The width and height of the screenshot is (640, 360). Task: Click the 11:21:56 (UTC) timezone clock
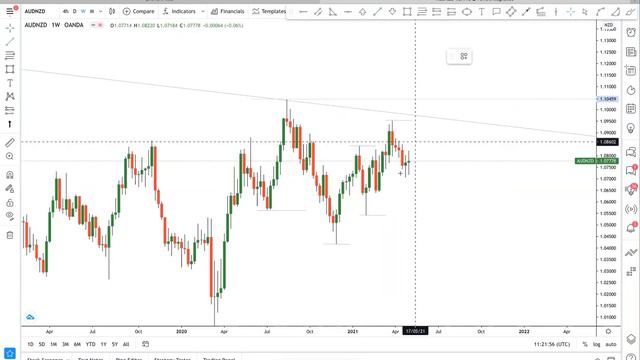[x=552, y=344]
